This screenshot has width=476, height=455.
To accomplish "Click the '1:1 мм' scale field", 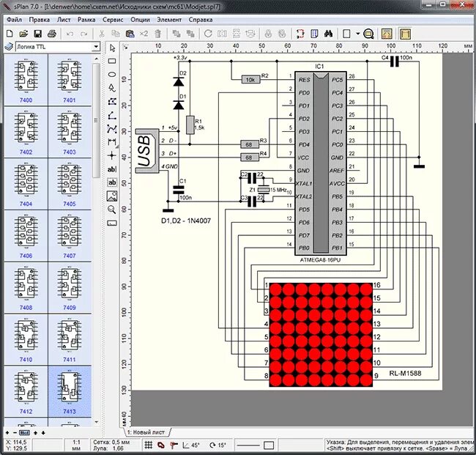I will coord(76,445).
